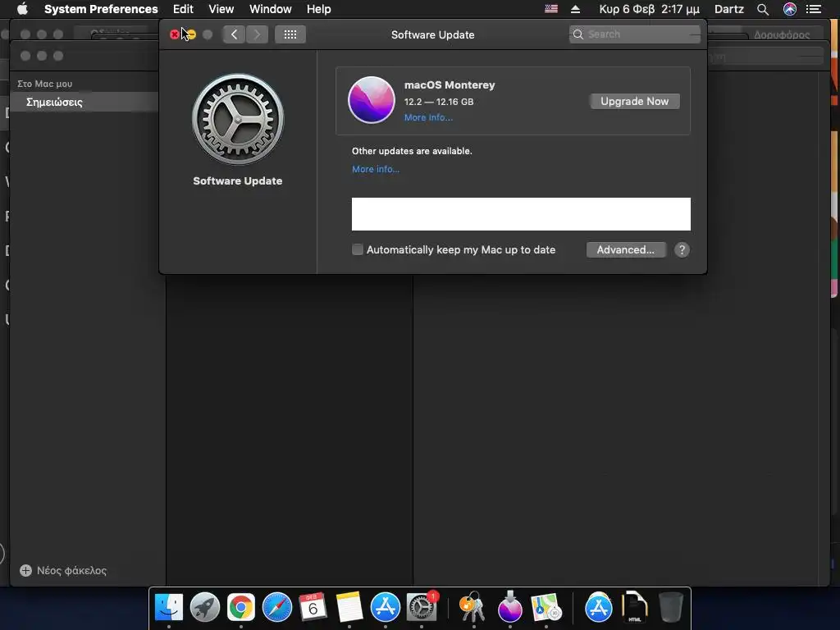Click Νέος φάκελος in Notes window

tap(72, 571)
